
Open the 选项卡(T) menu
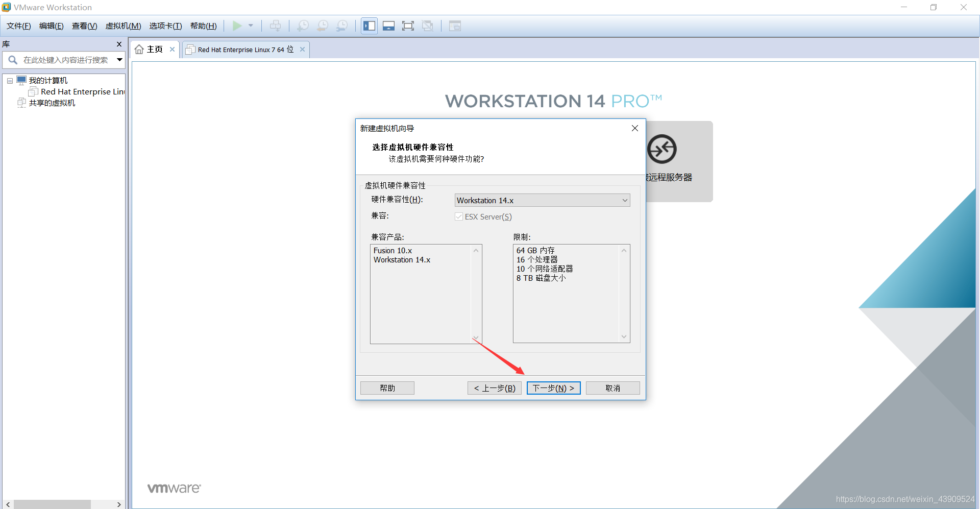tap(166, 26)
